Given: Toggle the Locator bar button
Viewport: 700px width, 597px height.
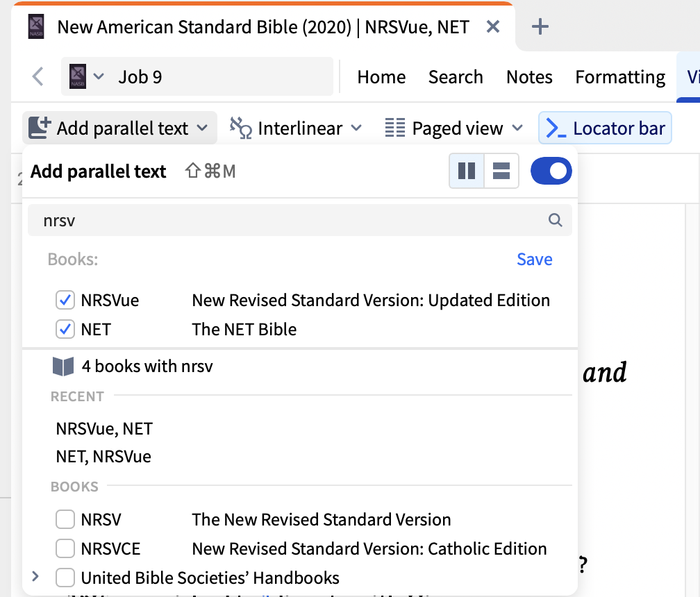Looking at the screenshot, I should tap(605, 128).
